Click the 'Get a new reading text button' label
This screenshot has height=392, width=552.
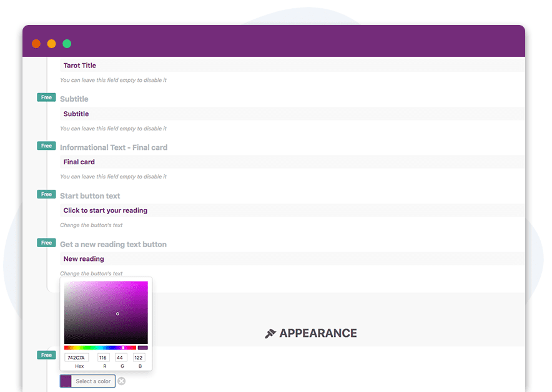(x=114, y=244)
